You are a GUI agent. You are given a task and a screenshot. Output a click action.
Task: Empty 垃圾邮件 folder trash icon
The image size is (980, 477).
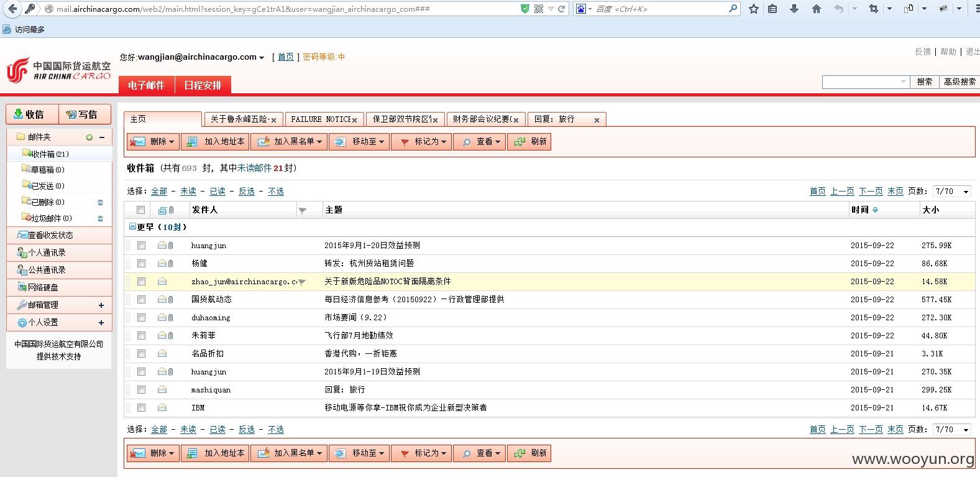pyautogui.click(x=100, y=218)
